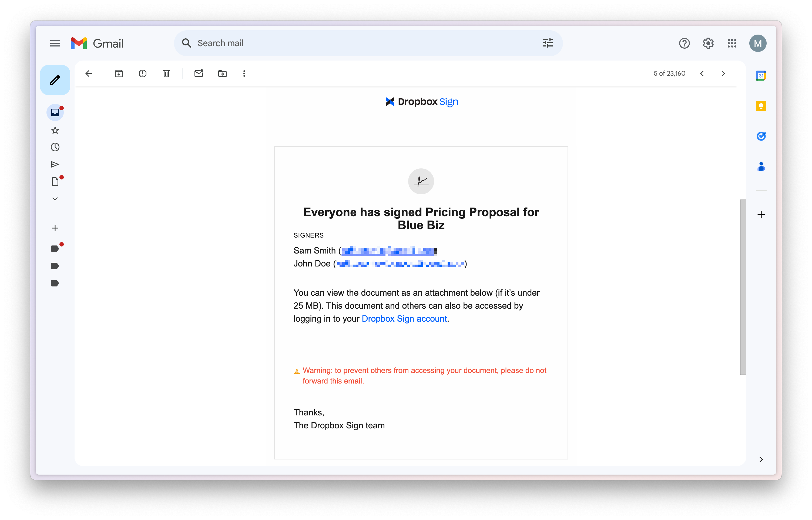
Task: Delete this email with trash icon
Action: tap(166, 74)
